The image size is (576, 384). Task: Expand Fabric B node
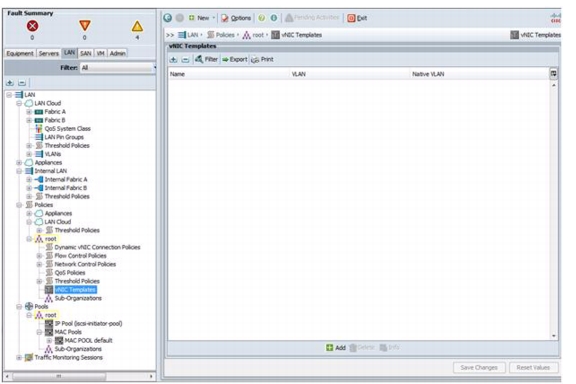tap(29, 120)
